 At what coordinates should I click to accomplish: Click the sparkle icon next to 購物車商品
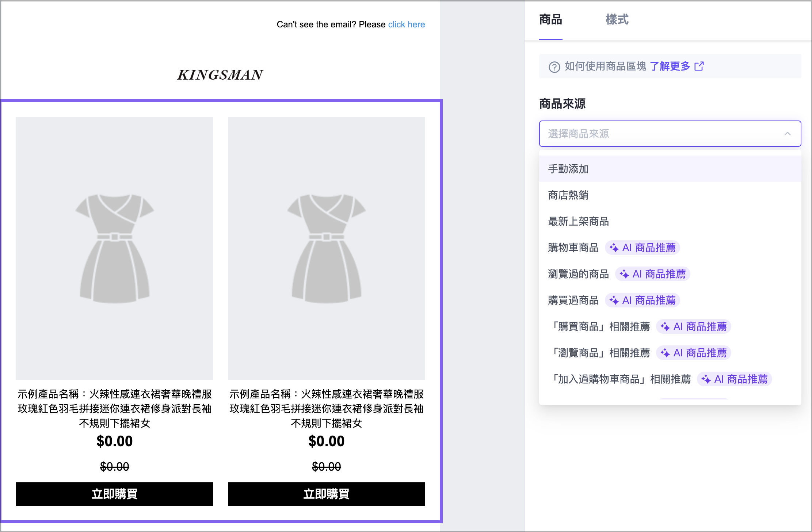[614, 248]
